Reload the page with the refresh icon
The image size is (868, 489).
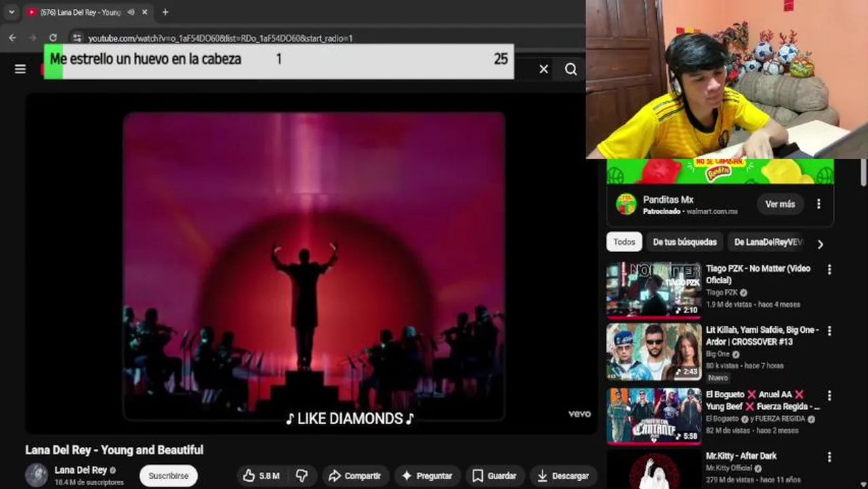point(53,38)
